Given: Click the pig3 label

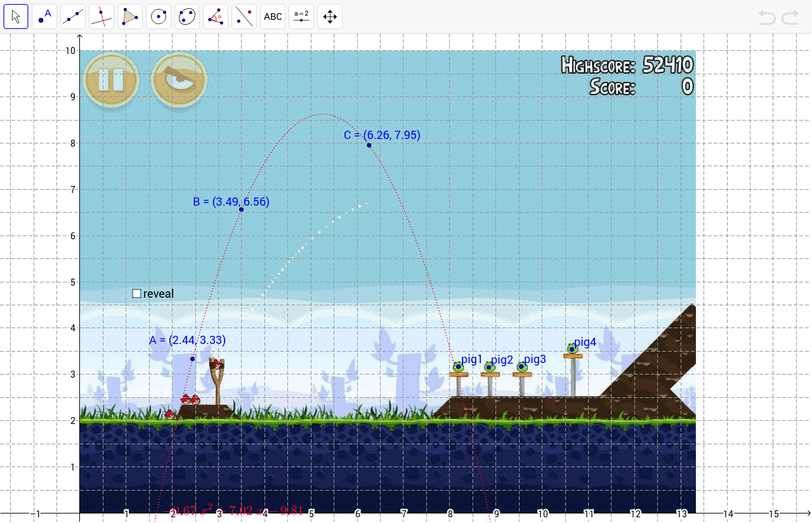Looking at the screenshot, I should 535,359.
